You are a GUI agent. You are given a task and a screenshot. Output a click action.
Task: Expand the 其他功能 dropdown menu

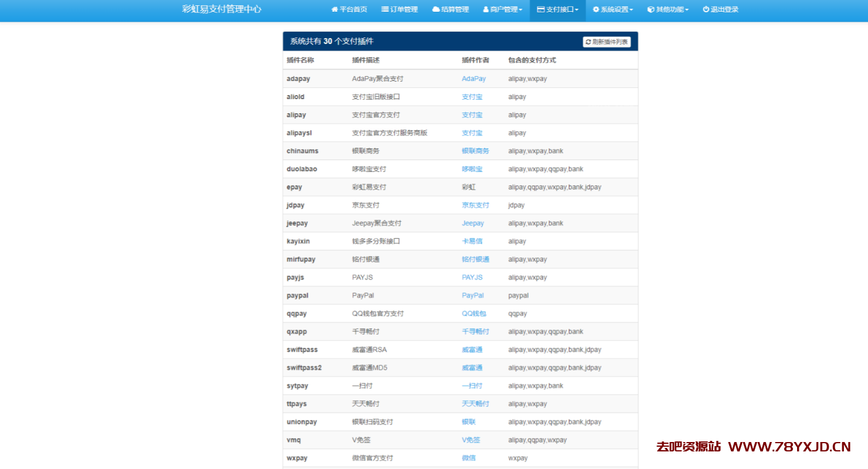[668, 10]
